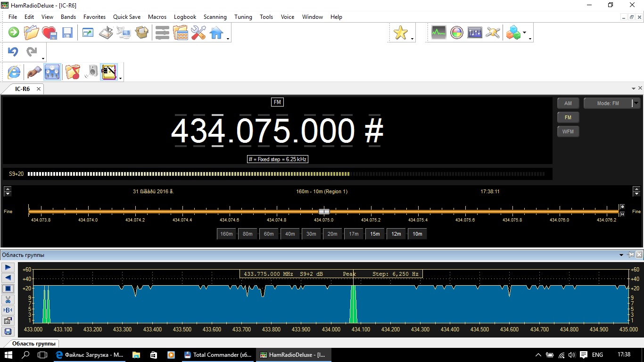The image size is (644, 362).
Task: Expand the dropdown arrow beside the star icon
Action: coord(413,39)
